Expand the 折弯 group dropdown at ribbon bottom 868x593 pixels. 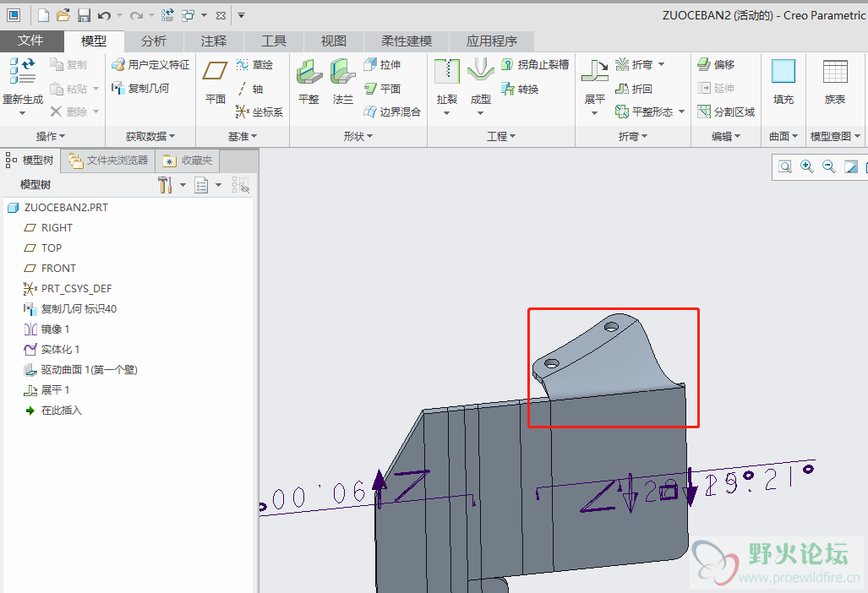coord(633,136)
